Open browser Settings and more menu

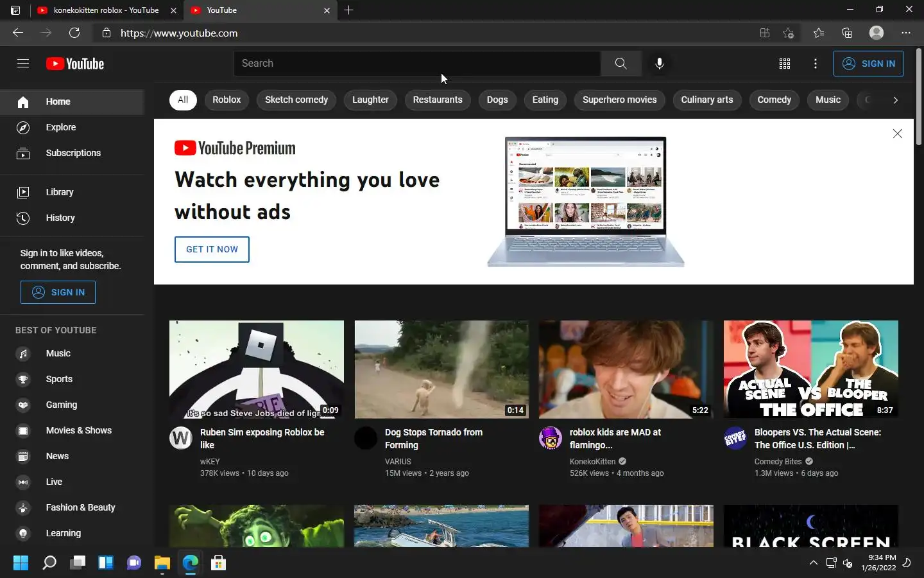[905, 33]
